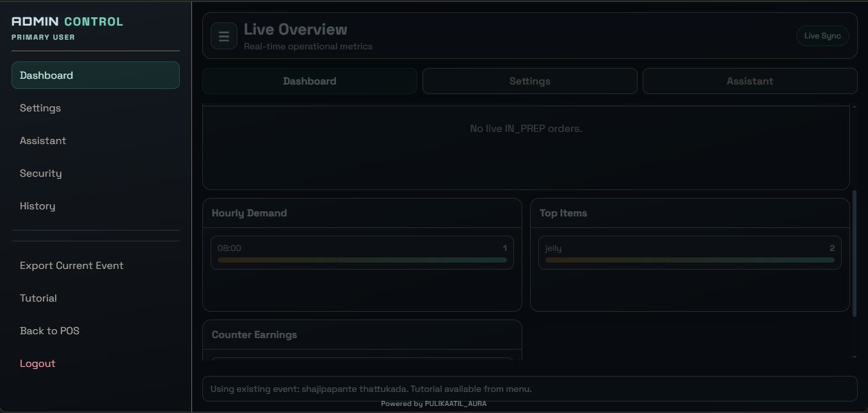The height and width of the screenshot is (413, 868).
Task: Switch to the Settings tab
Action: point(529,81)
